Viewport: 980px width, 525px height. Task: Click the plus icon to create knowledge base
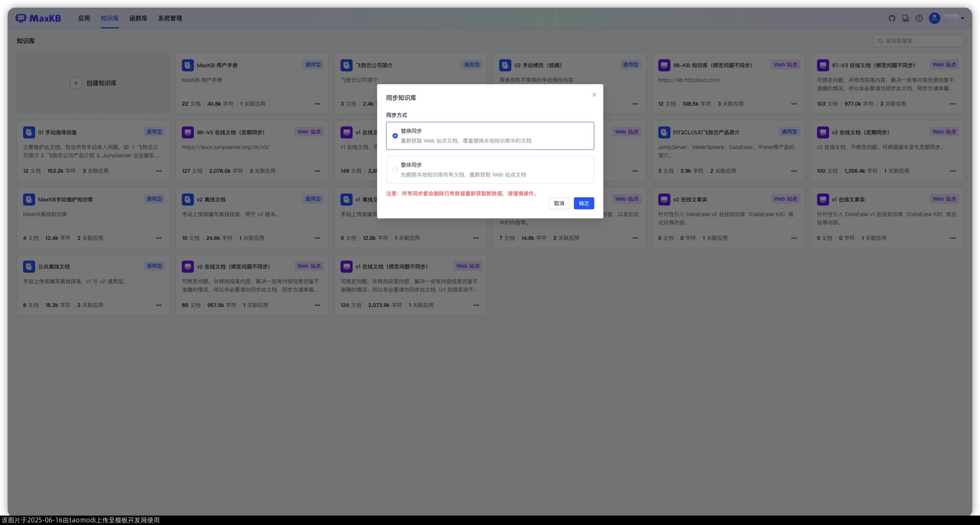[x=76, y=83]
